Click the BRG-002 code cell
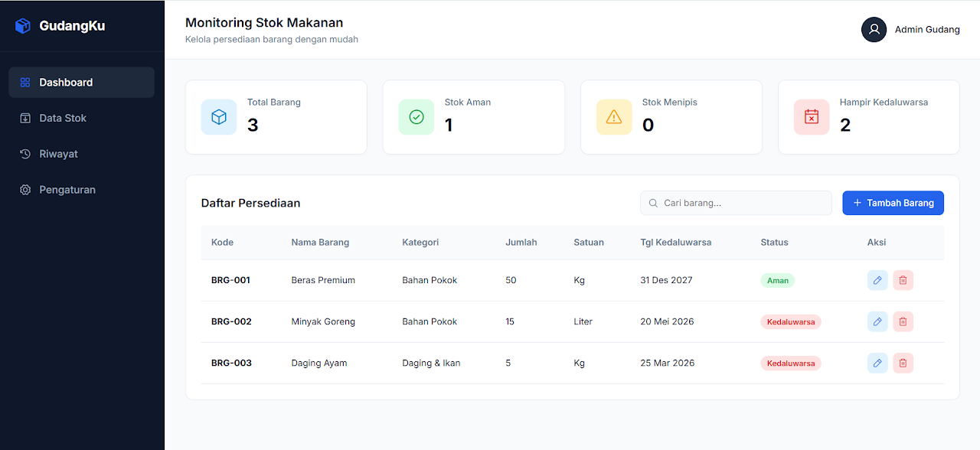The width and height of the screenshot is (980, 450). point(231,321)
